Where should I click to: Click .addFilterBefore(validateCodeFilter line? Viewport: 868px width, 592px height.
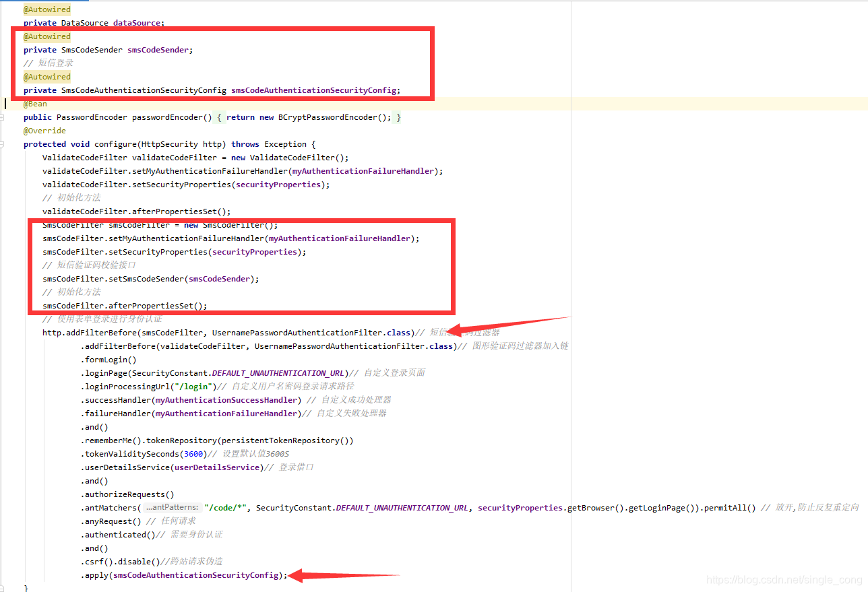[268, 346]
